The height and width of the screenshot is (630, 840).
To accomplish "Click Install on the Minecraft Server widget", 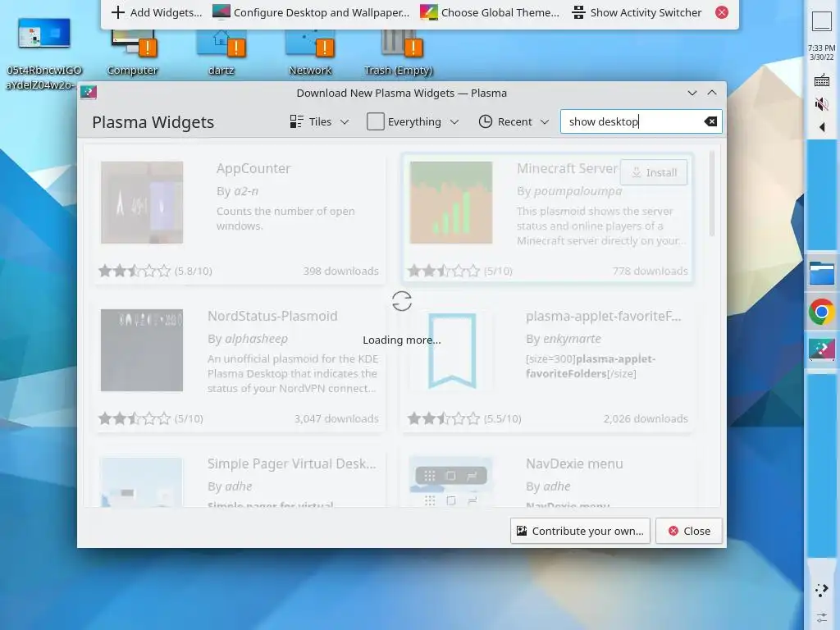I will tap(654, 172).
